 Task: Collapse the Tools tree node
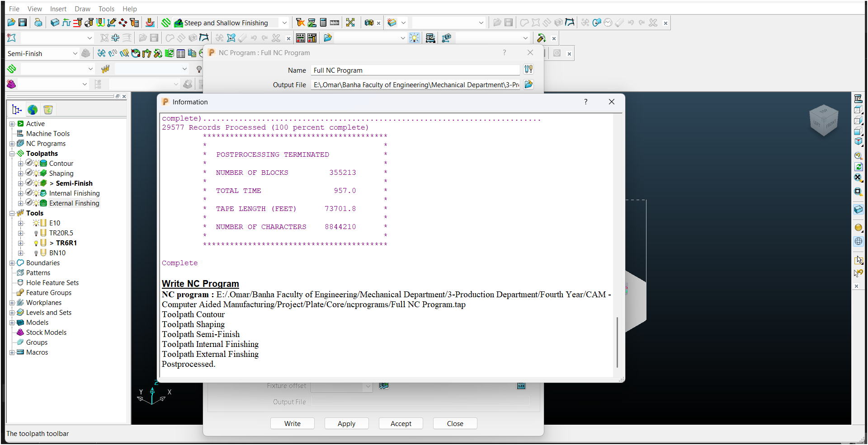pyautogui.click(x=12, y=213)
